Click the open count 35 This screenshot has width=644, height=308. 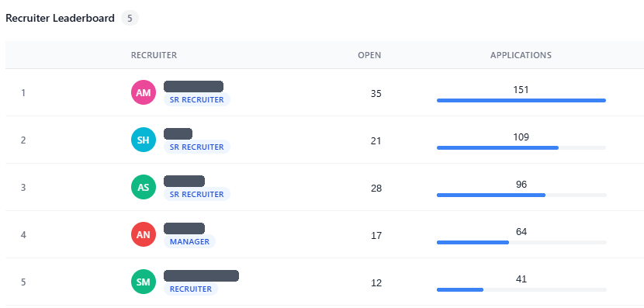pos(376,94)
